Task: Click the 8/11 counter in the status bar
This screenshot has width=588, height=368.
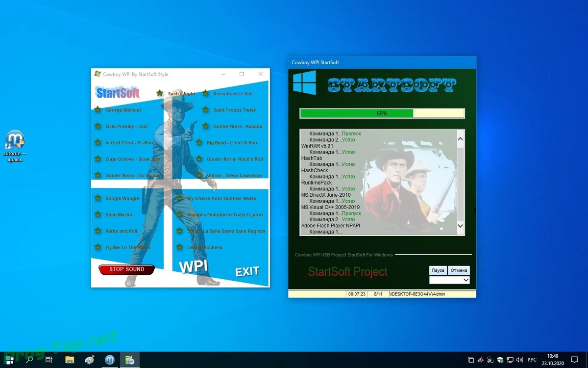Action: (x=378, y=294)
